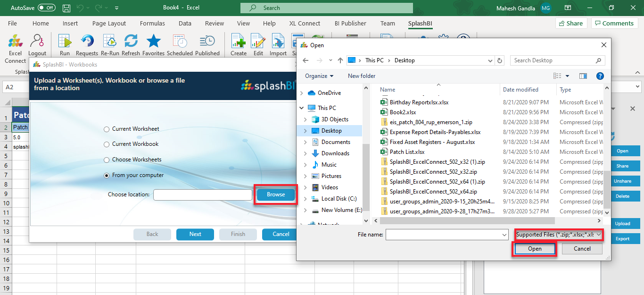This screenshot has height=295, width=644.
Task: Expand the Organize dropdown menu
Action: (x=319, y=76)
